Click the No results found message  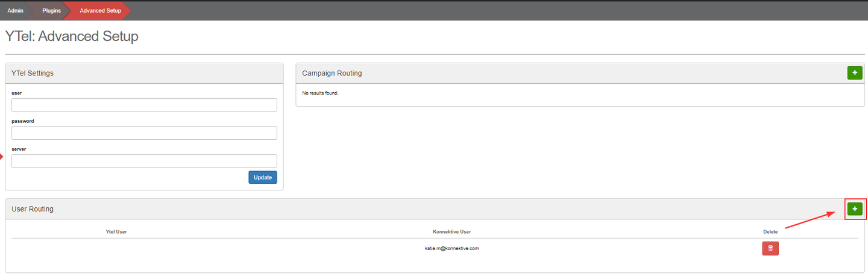[320, 93]
